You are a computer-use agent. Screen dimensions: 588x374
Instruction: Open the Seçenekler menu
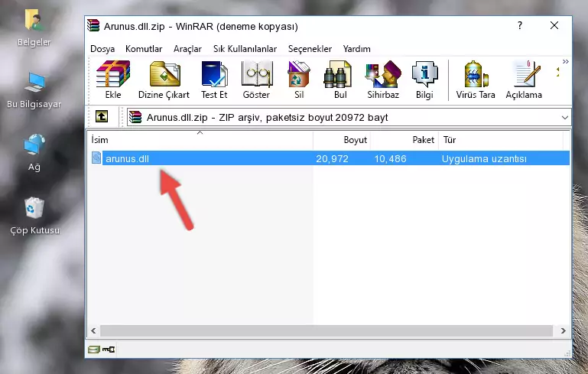tap(310, 49)
